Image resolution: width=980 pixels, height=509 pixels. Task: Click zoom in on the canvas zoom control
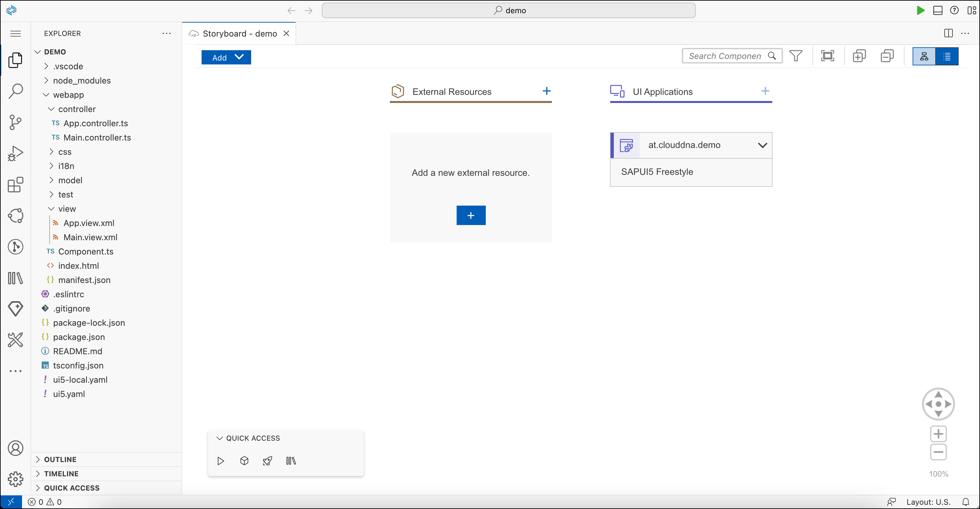[939, 434]
